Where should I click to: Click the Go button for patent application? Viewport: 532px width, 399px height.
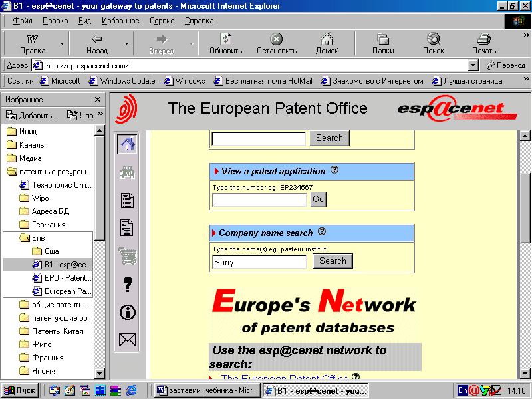point(319,199)
